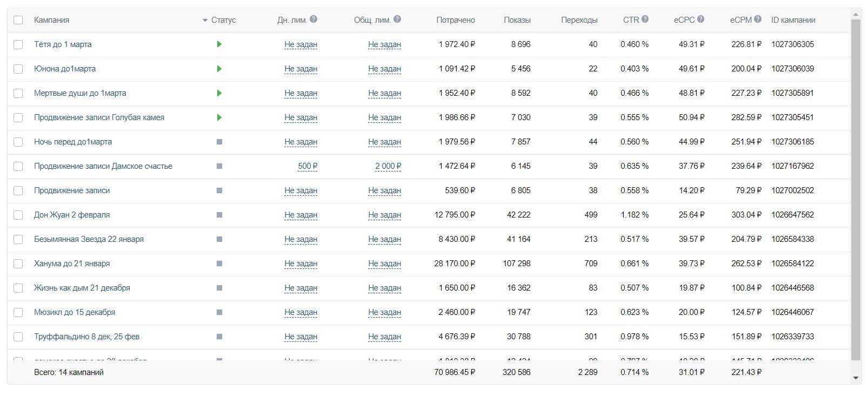
Task: Tick checkbox for Дамское счастье campaign
Action: click(x=18, y=166)
